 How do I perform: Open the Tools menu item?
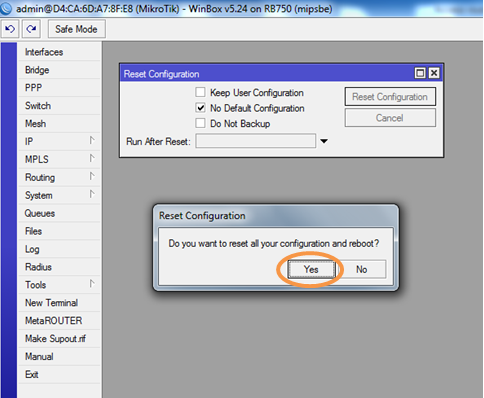[59, 285]
